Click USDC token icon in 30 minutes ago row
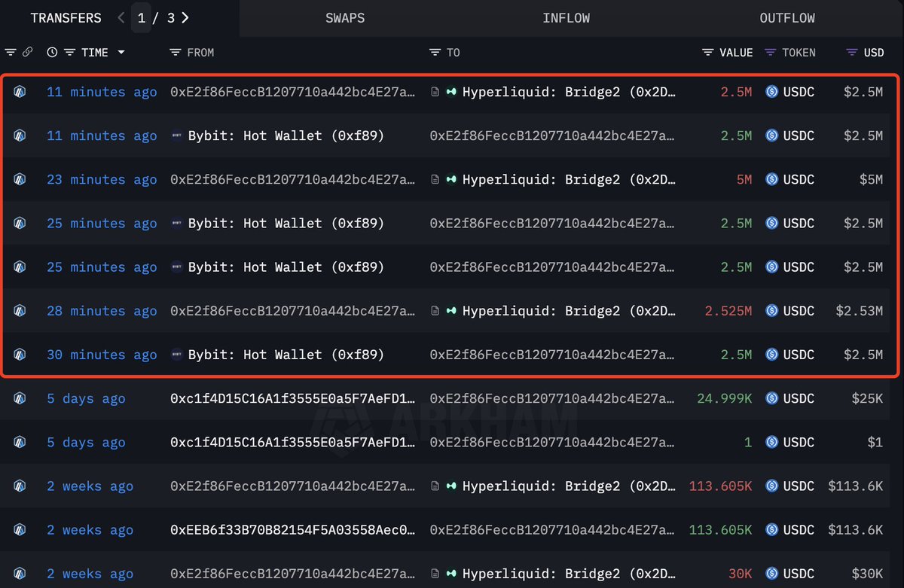The width and height of the screenshot is (904, 588). click(771, 355)
